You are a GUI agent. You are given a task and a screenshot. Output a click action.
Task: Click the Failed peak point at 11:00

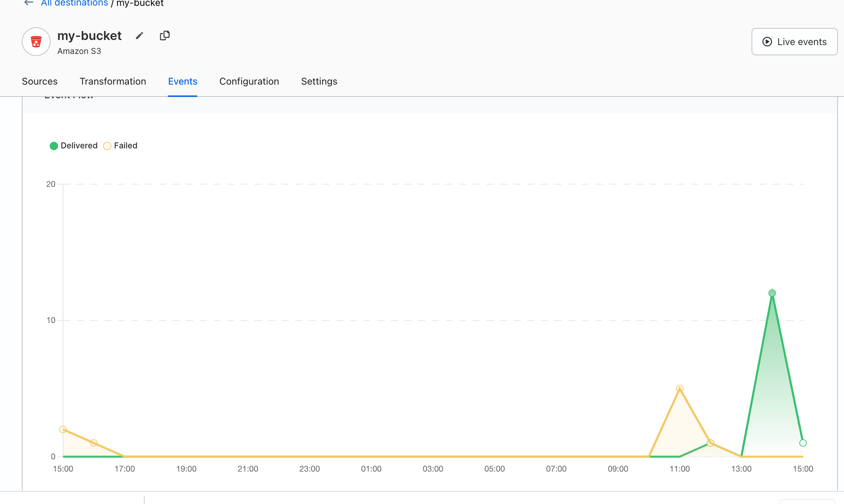(679, 388)
